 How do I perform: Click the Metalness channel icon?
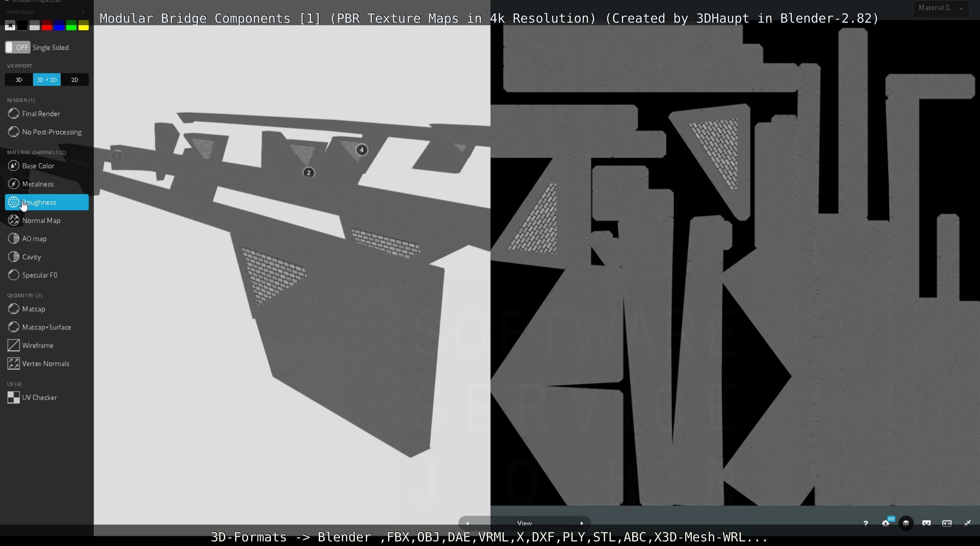(14, 184)
